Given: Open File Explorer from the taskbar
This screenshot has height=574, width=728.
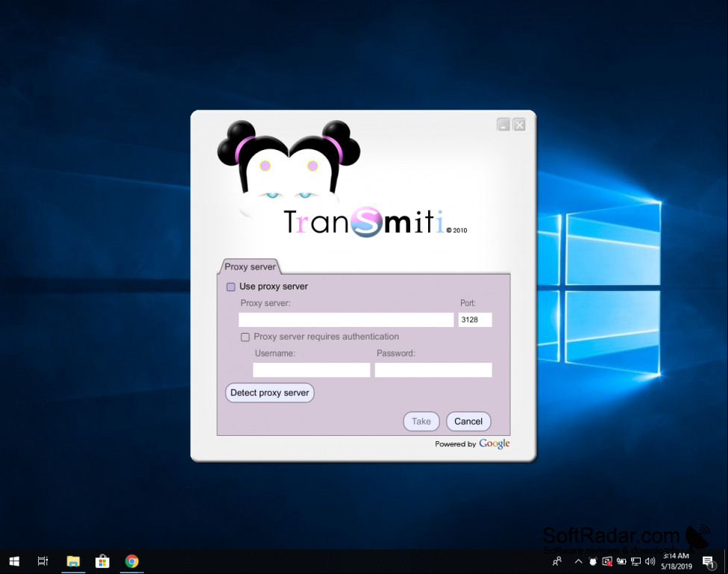Looking at the screenshot, I should pyautogui.click(x=73, y=561).
